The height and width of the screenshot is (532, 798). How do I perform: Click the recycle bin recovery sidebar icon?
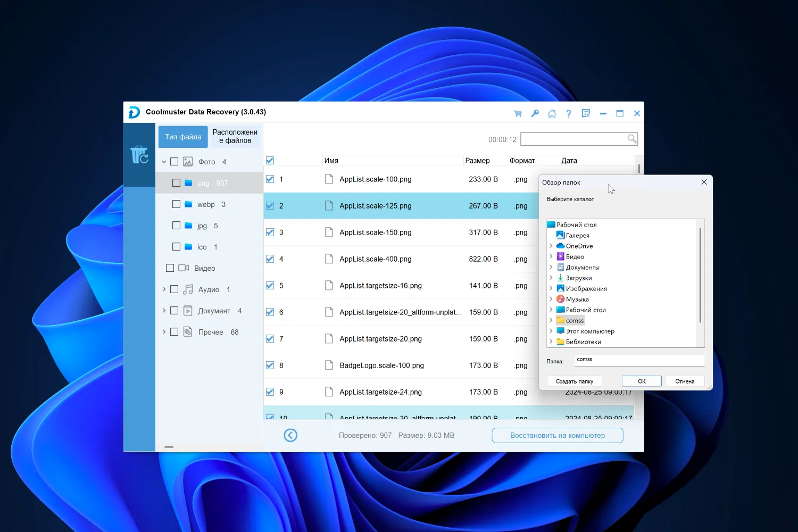point(139,155)
